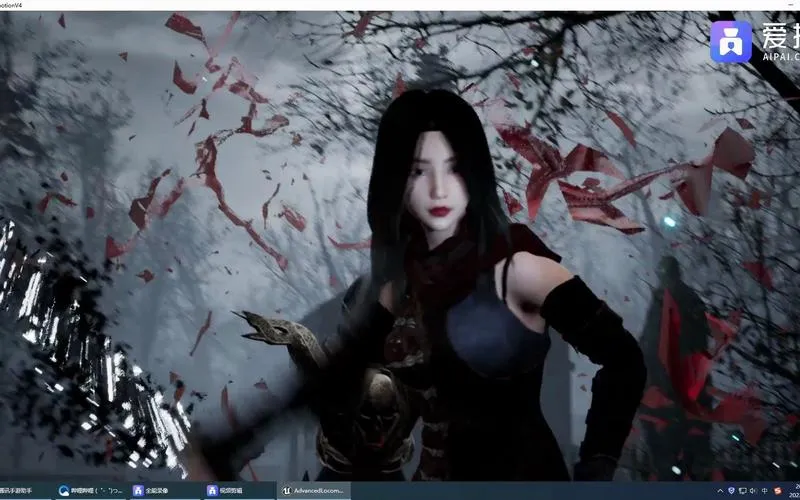Open network status tray icon
The height and width of the screenshot is (500, 800).
click(742, 491)
